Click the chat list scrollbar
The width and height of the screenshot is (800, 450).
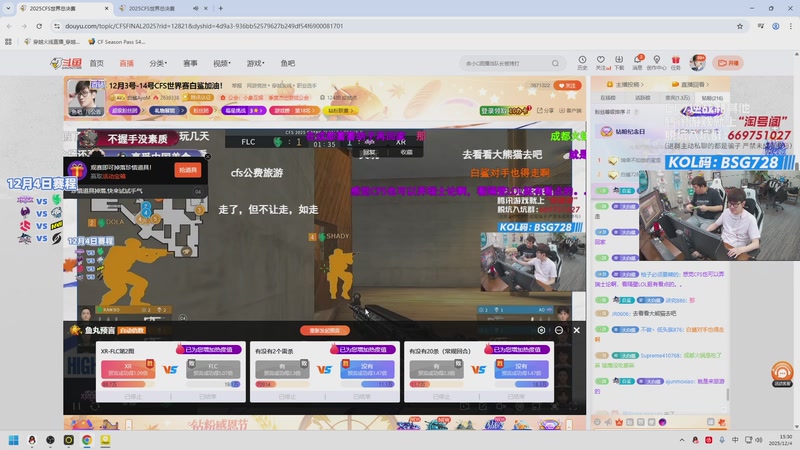click(727, 394)
